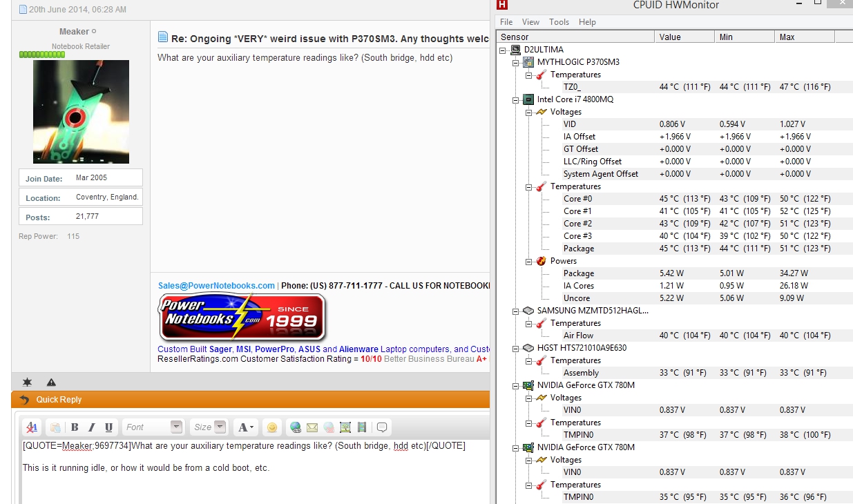Click the Sager link in the signature

[220, 349]
